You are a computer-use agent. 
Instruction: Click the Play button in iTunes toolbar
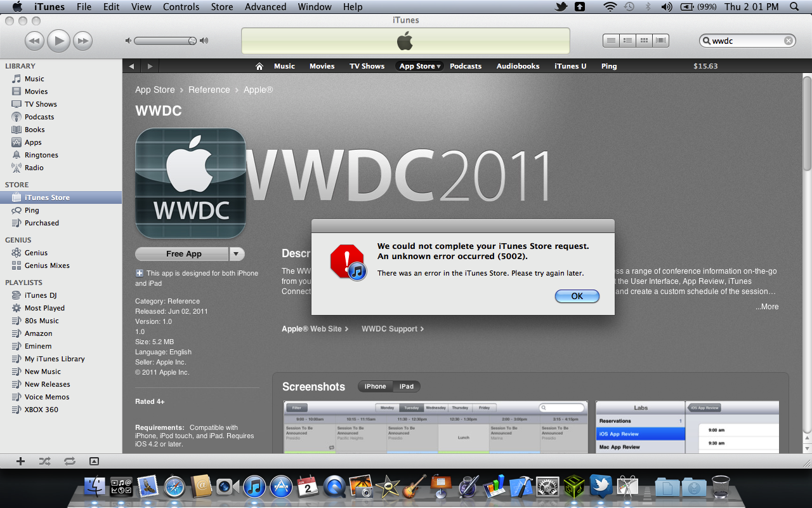58,41
